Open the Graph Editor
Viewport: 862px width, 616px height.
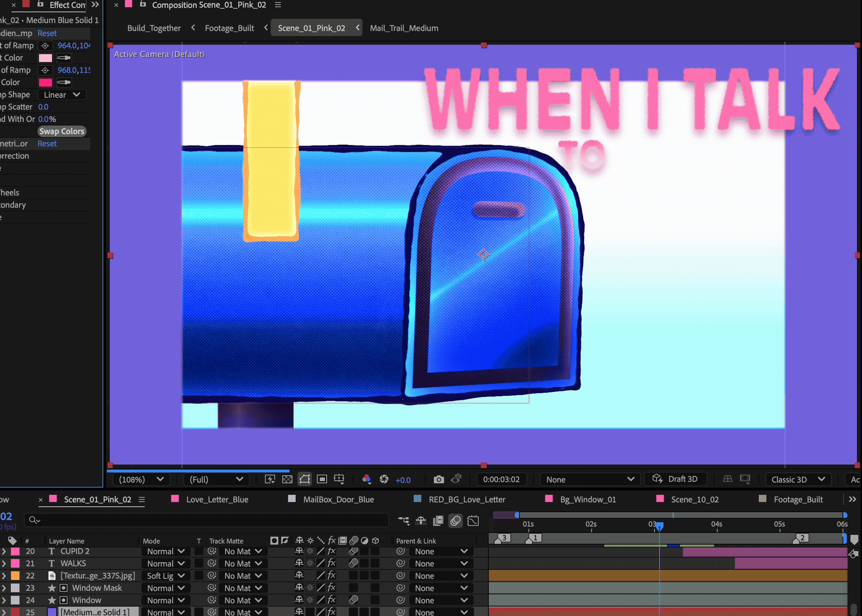(473, 521)
